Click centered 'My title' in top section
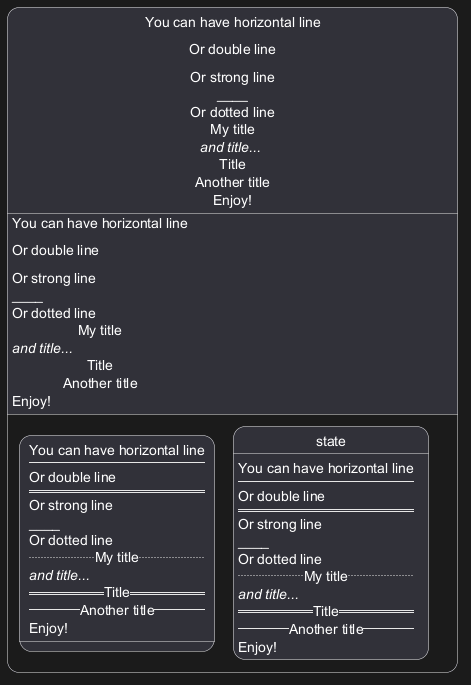 pos(232,129)
